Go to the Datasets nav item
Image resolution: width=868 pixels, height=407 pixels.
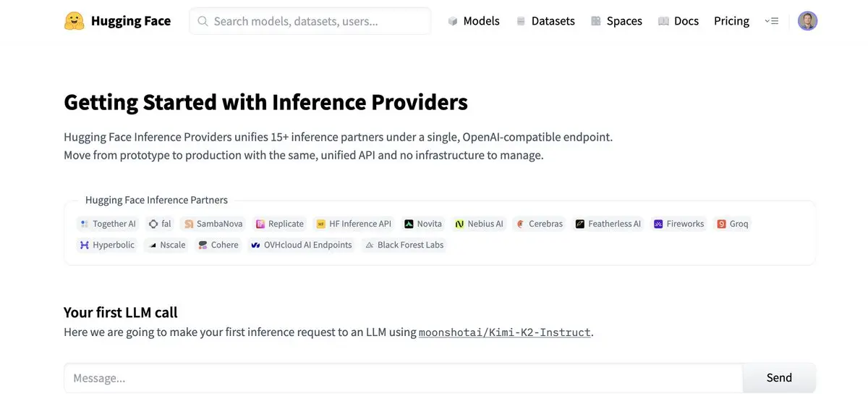pyautogui.click(x=545, y=21)
